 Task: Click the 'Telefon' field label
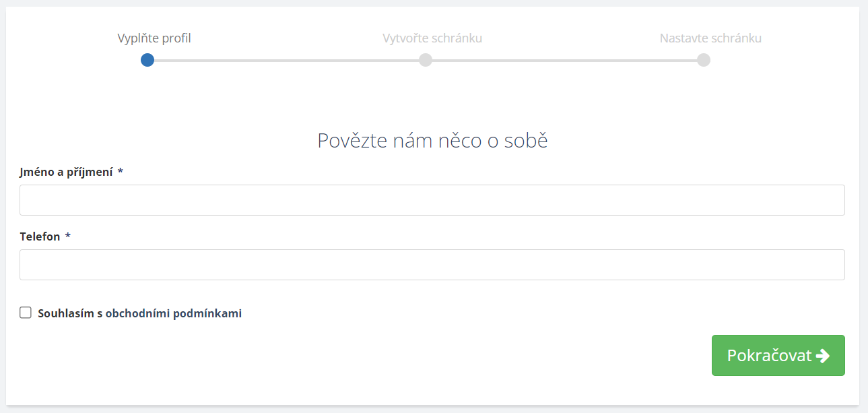(x=40, y=236)
